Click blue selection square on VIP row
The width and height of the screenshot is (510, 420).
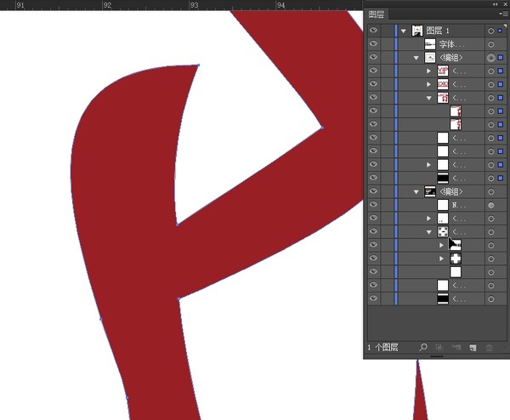501,71
